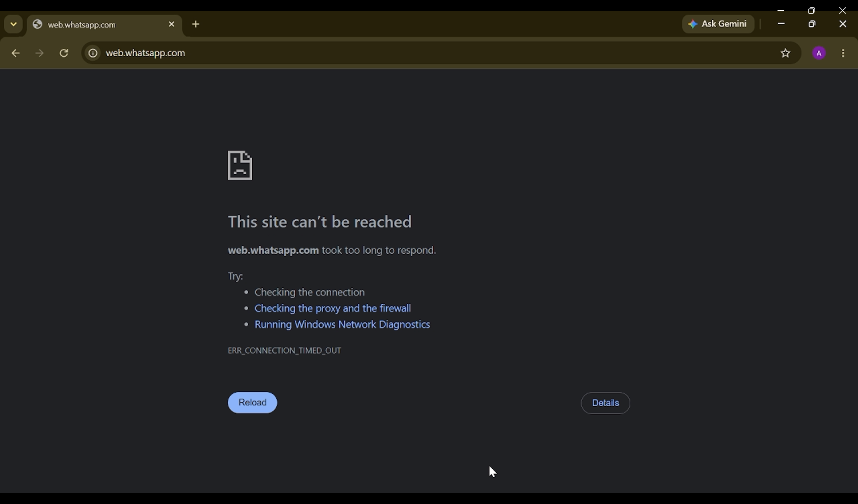Open Checking the proxy and the firewall link
Viewport: 858px width, 504px height.
(x=333, y=308)
